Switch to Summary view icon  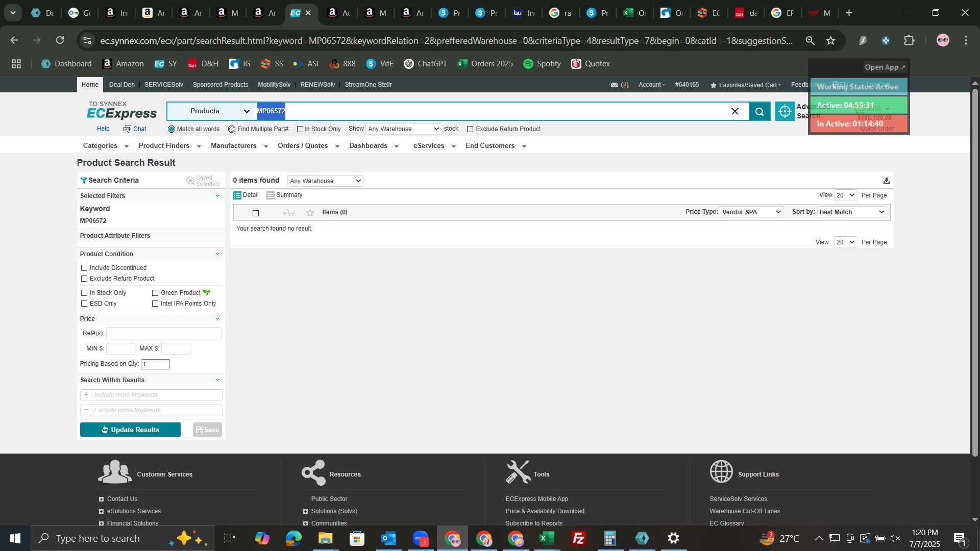pyautogui.click(x=271, y=195)
